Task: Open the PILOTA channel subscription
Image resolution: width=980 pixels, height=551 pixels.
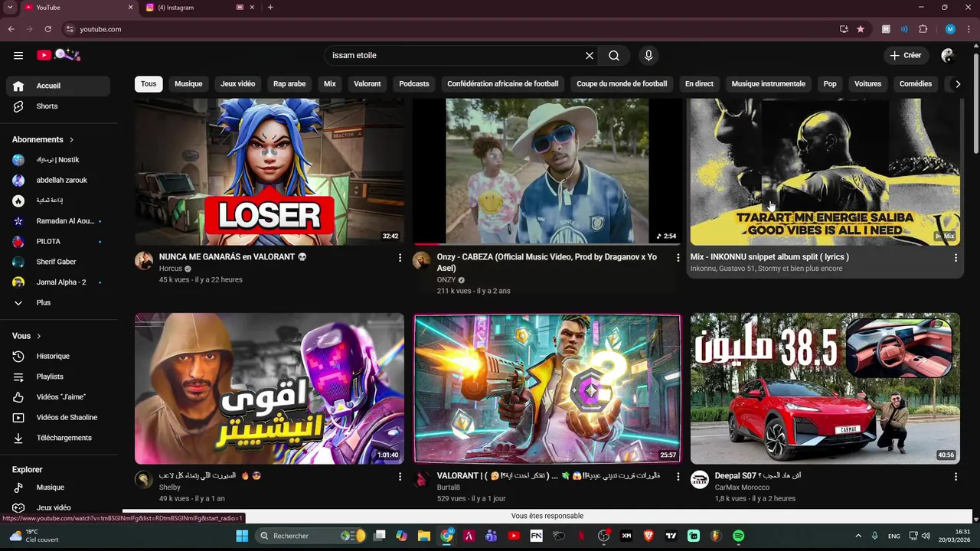Action: click(58, 241)
